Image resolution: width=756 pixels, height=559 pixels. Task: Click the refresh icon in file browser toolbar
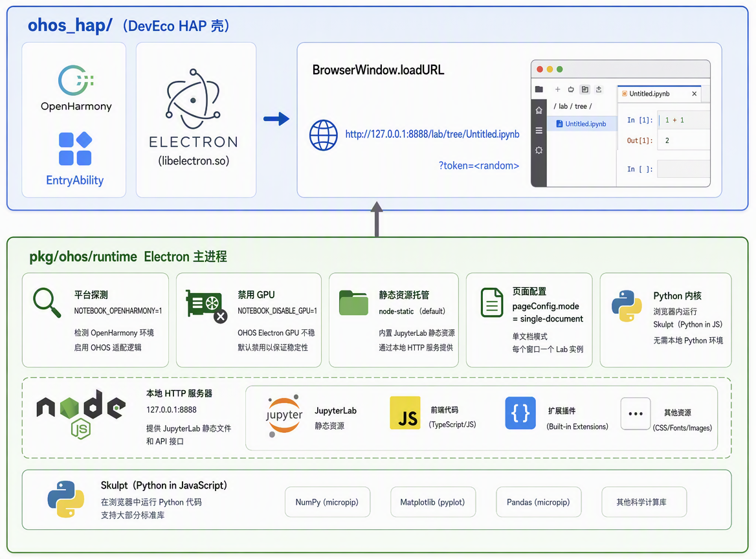click(571, 89)
